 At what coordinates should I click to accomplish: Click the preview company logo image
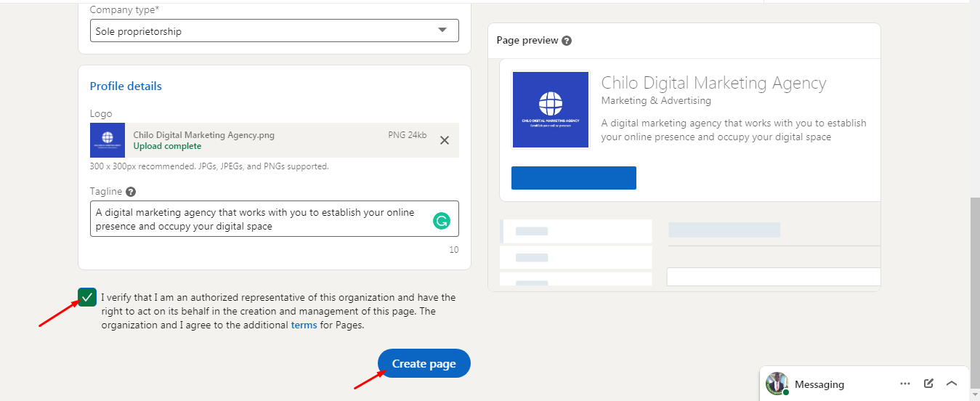click(x=551, y=109)
